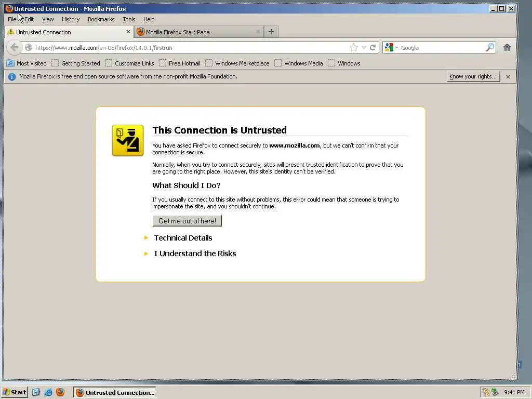This screenshot has width=532, height=399.
Task: Open the Tools menu
Action: click(129, 19)
